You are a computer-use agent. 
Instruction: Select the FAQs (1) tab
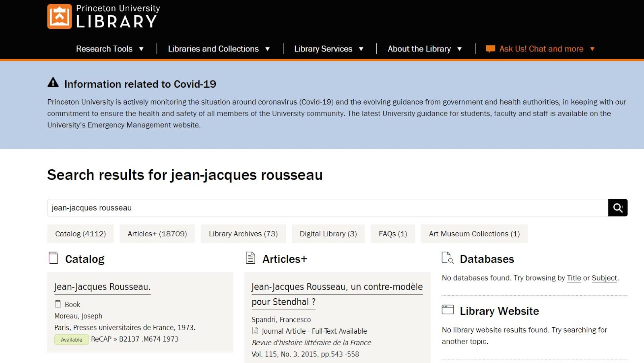tap(393, 234)
